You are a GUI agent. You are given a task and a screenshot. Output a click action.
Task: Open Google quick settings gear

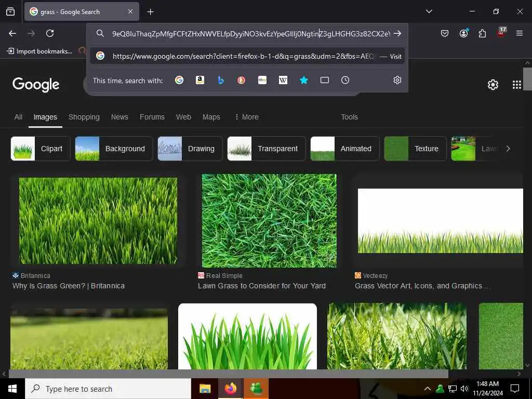[493, 85]
